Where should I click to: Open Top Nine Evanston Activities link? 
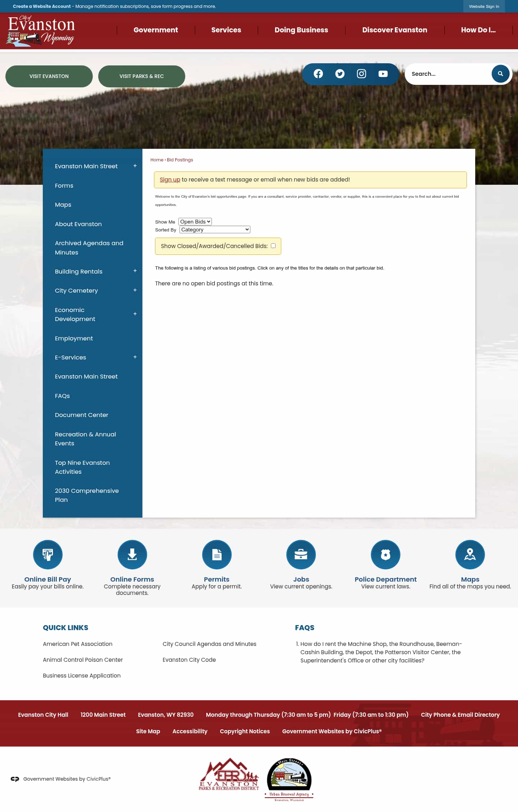pyautogui.click(x=82, y=467)
